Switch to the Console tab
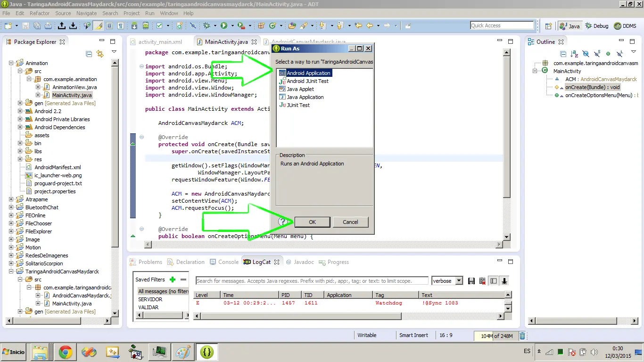644x362 pixels. [x=224, y=262]
